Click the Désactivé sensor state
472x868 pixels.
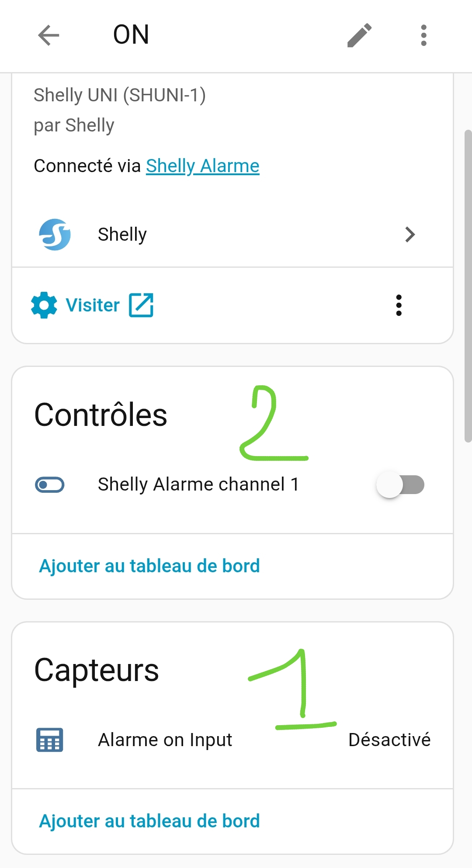pos(389,740)
